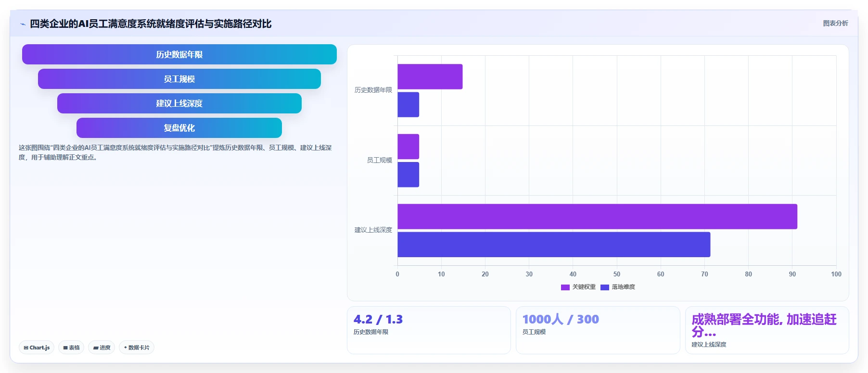Open the 图表分析 label at top right
Image resolution: width=868 pixels, height=373 pixels.
click(835, 23)
